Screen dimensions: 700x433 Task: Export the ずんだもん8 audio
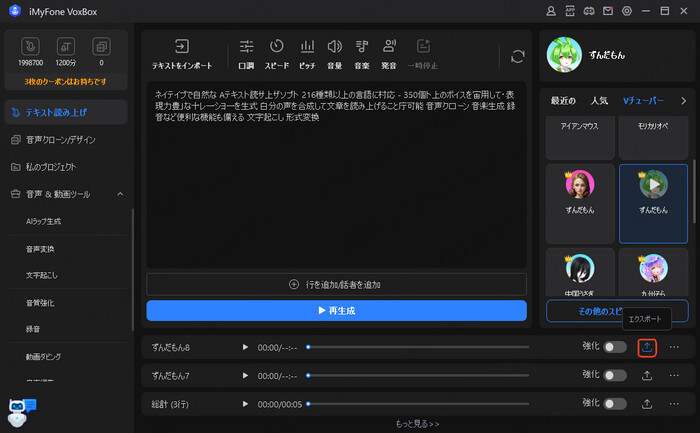[x=647, y=348]
